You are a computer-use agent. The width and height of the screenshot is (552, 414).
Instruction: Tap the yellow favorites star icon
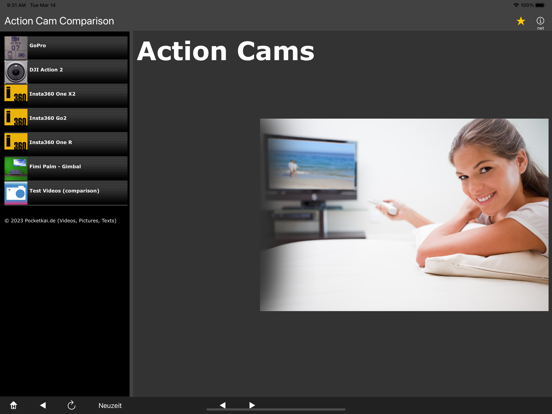coord(521,21)
